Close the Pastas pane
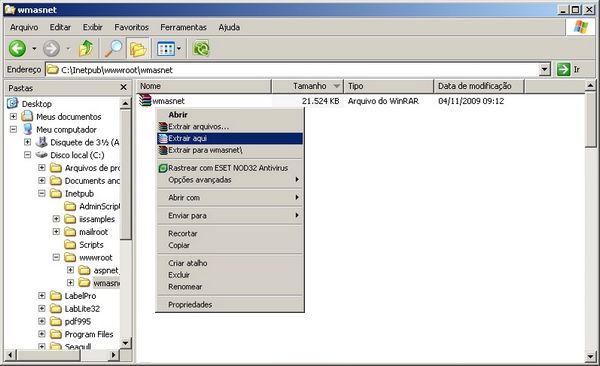 (123, 88)
